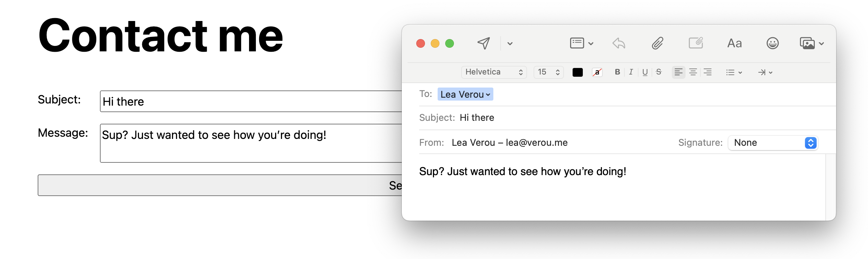Click the reply arrow icon
The image size is (868, 259).
(619, 43)
